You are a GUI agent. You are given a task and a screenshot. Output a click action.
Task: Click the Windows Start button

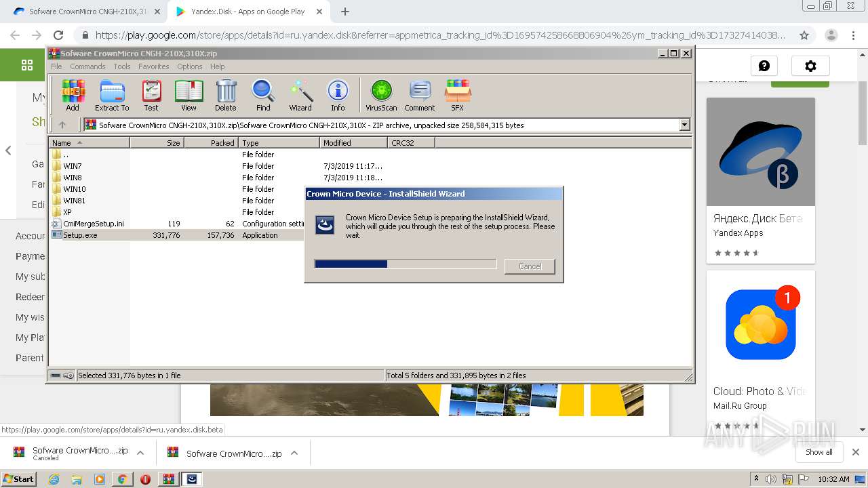point(19,479)
